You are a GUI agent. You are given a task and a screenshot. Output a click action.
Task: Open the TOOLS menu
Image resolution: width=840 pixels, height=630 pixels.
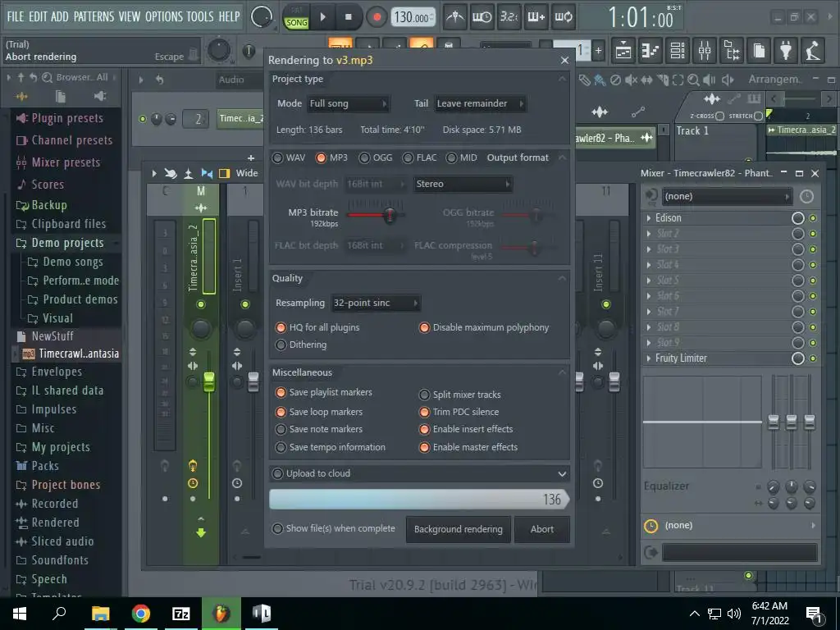coord(200,16)
